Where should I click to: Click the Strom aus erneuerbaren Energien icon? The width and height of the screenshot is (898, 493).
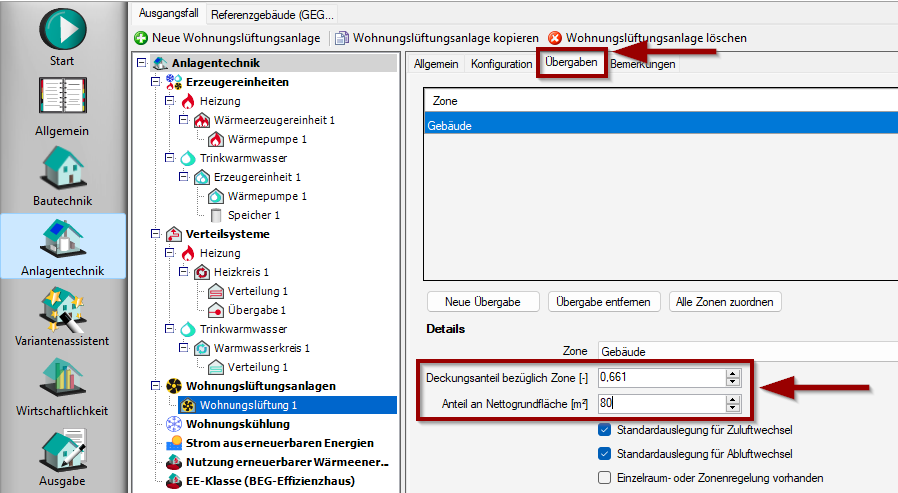[x=174, y=443]
